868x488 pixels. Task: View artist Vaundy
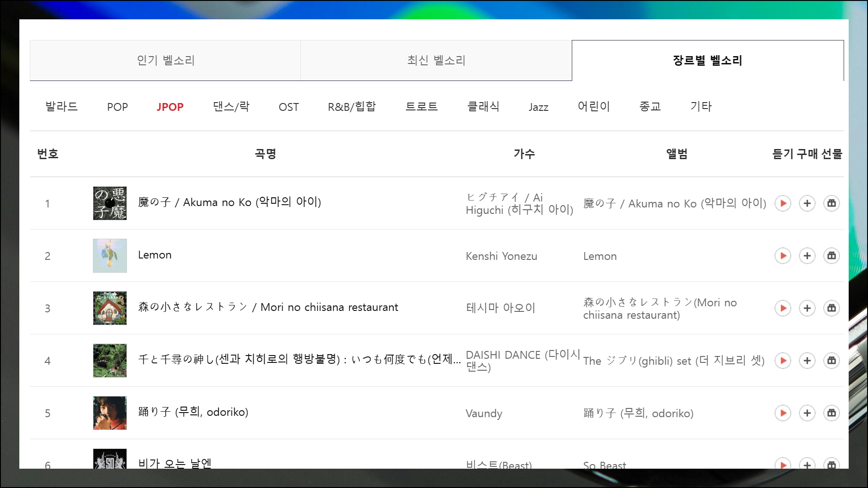pyautogui.click(x=484, y=413)
